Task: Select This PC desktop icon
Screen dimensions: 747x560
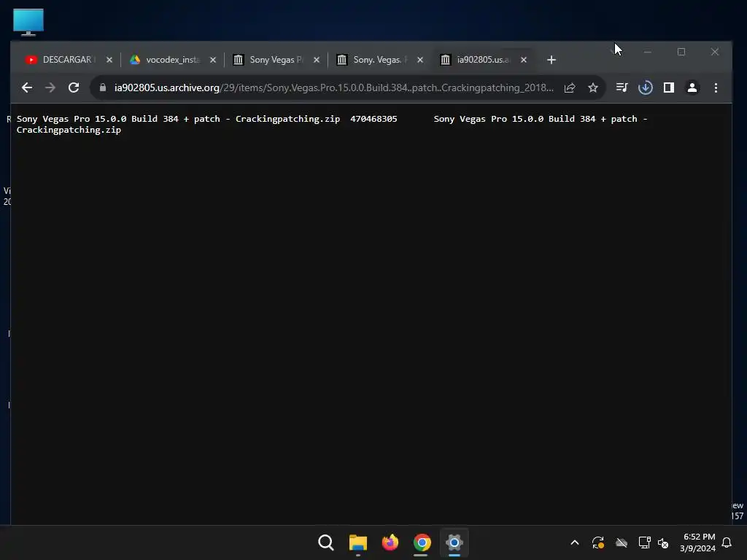Action: pos(28,22)
